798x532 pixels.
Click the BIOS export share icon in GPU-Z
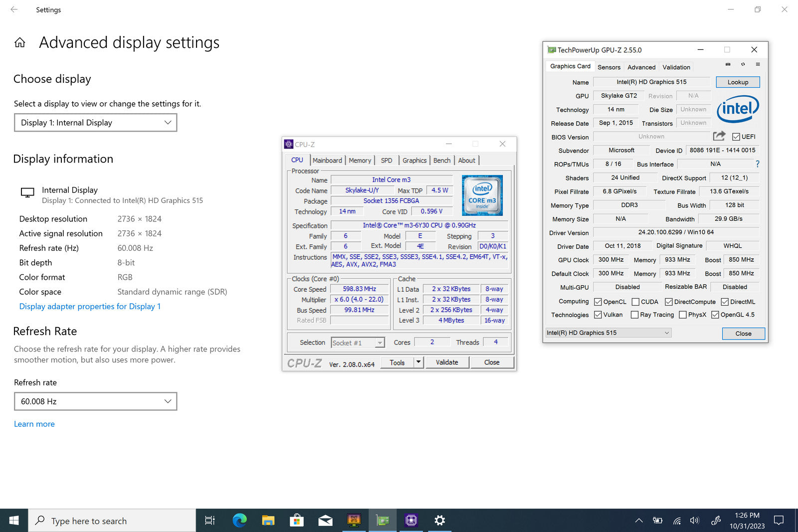[719, 136]
